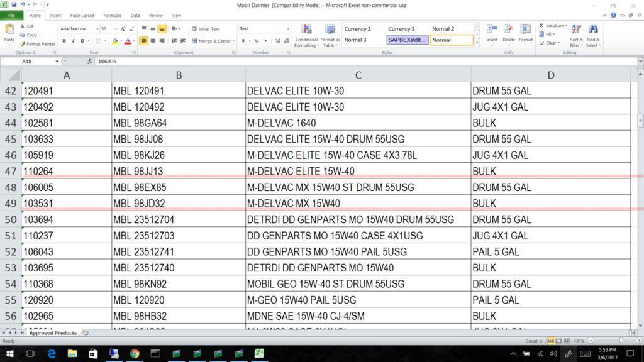Apply the accounting dollar format
The width and height of the screenshot is (644, 362).
point(243,41)
